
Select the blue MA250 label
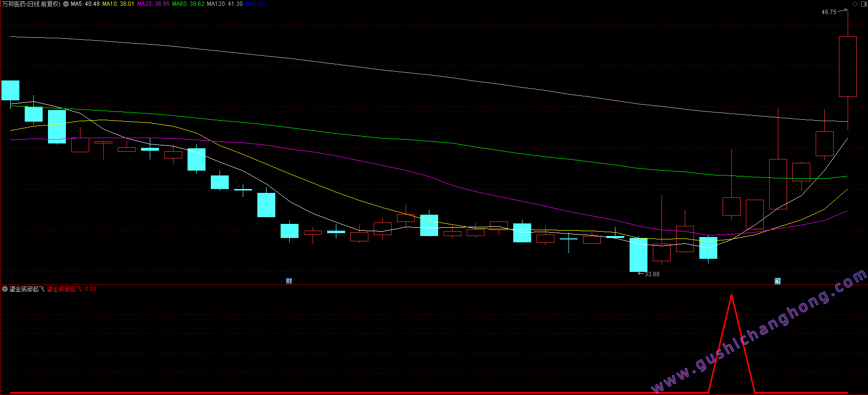click(x=256, y=4)
